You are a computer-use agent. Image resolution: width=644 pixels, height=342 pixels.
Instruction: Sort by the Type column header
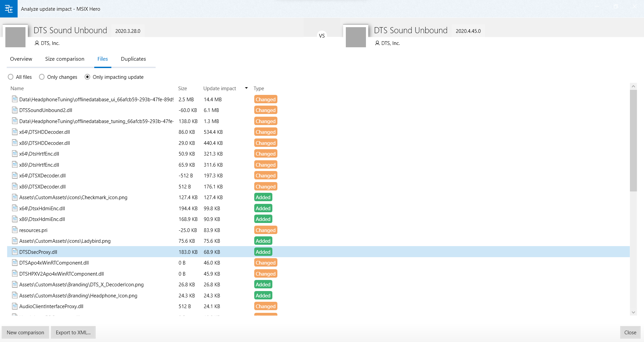point(259,89)
